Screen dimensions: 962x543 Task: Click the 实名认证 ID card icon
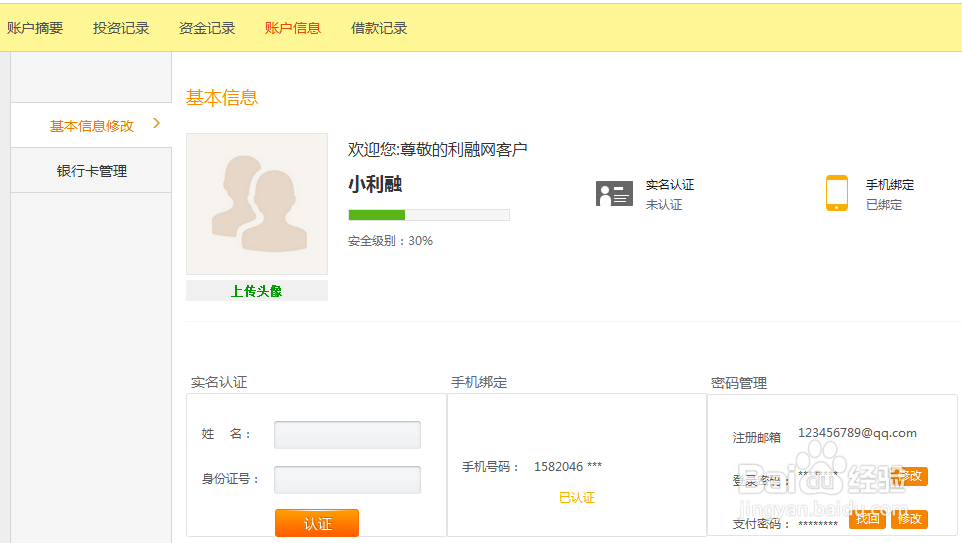614,194
